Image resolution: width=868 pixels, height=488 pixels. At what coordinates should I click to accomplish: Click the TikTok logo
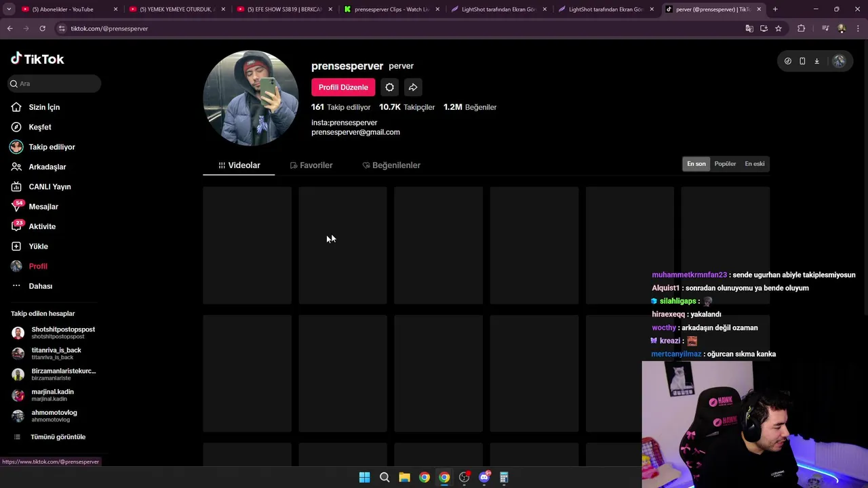pos(37,59)
